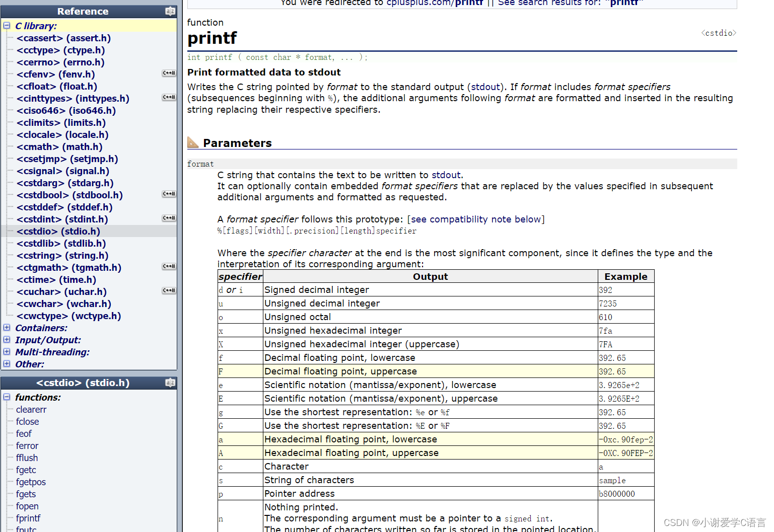
Task: Open <cfenv> (fenv.h) reference
Action: [56, 74]
